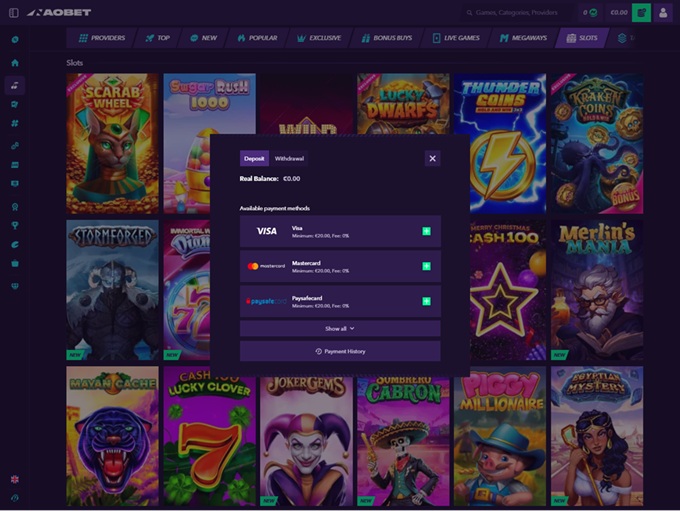
Task: Select the Deposit tab
Action: pyautogui.click(x=254, y=158)
